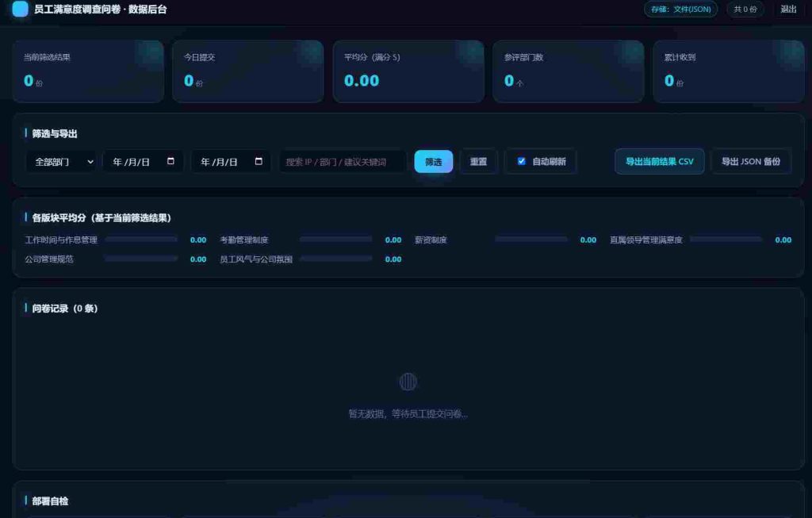This screenshot has height=518, width=812.
Task: Toggle the 自动刷新 checkbox
Action: [522, 161]
